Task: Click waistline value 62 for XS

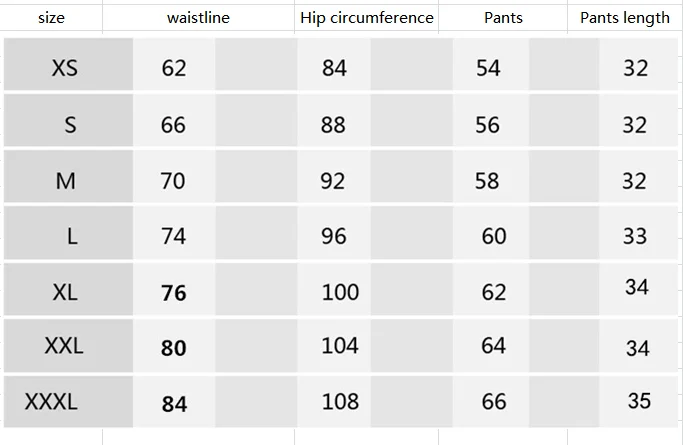Action: 174,68
